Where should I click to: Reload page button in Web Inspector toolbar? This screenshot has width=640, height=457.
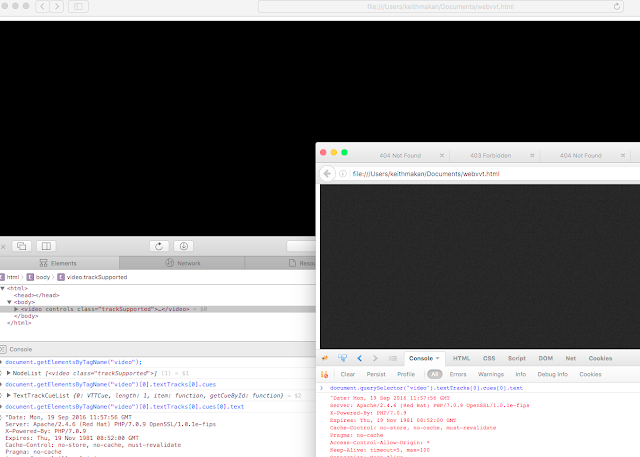coord(159,246)
